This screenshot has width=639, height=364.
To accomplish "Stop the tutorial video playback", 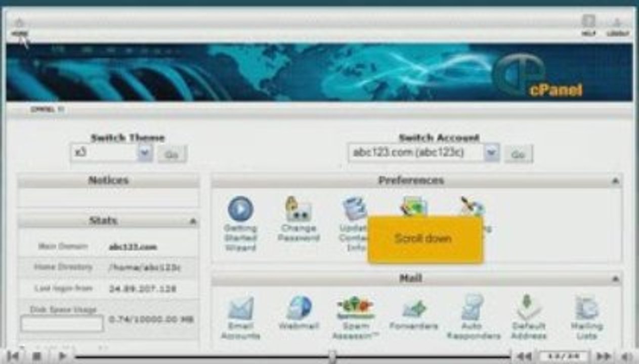I will (36, 356).
